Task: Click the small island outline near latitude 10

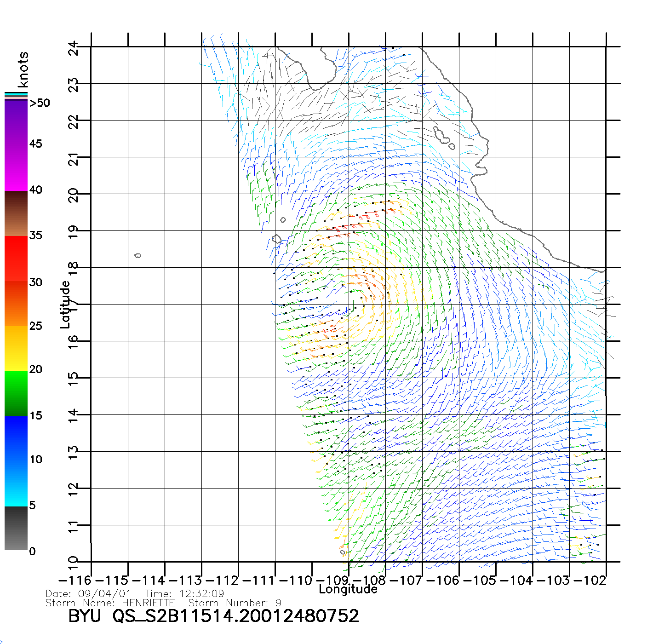Action: point(342,552)
